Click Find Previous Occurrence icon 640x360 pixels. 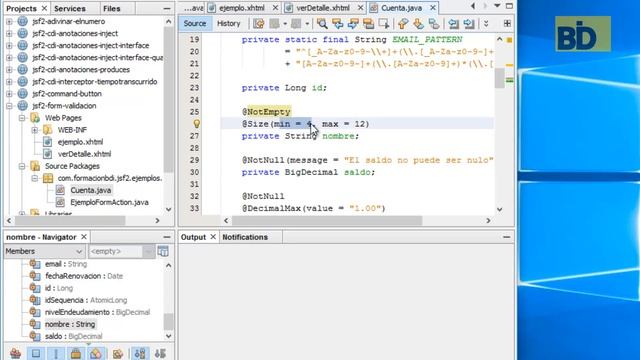pyautogui.click(x=338, y=24)
